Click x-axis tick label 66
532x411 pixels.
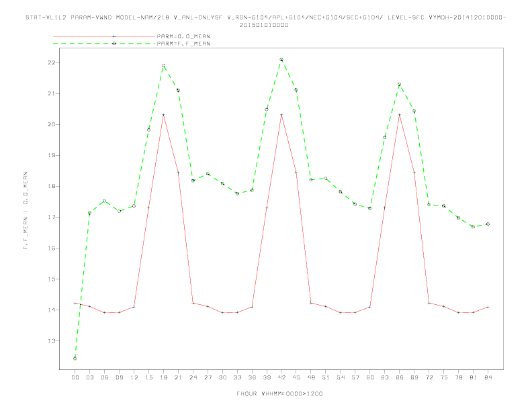pyautogui.click(x=400, y=377)
